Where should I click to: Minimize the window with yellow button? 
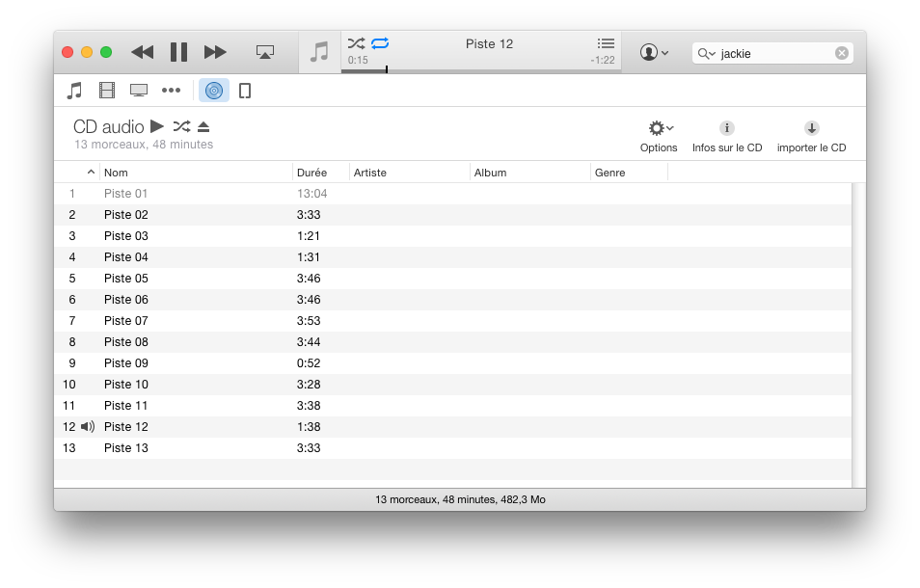pyautogui.click(x=87, y=52)
